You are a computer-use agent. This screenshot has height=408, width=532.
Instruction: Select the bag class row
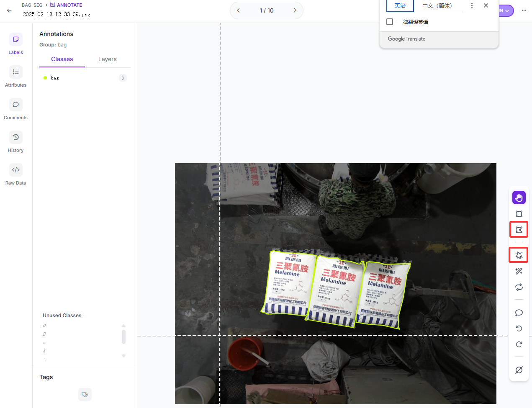click(85, 78)
